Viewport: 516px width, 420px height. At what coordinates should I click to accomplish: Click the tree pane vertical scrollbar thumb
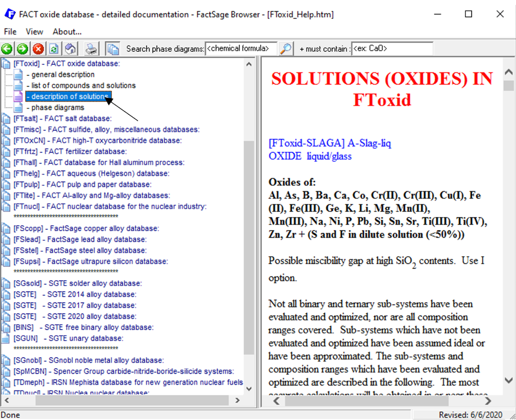pos(249,248)
